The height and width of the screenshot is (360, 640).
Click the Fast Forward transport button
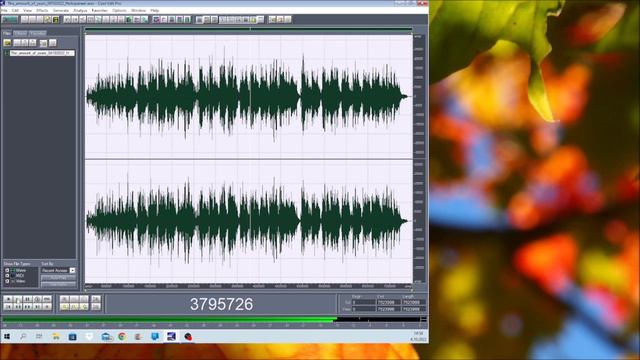click(27, 307)
